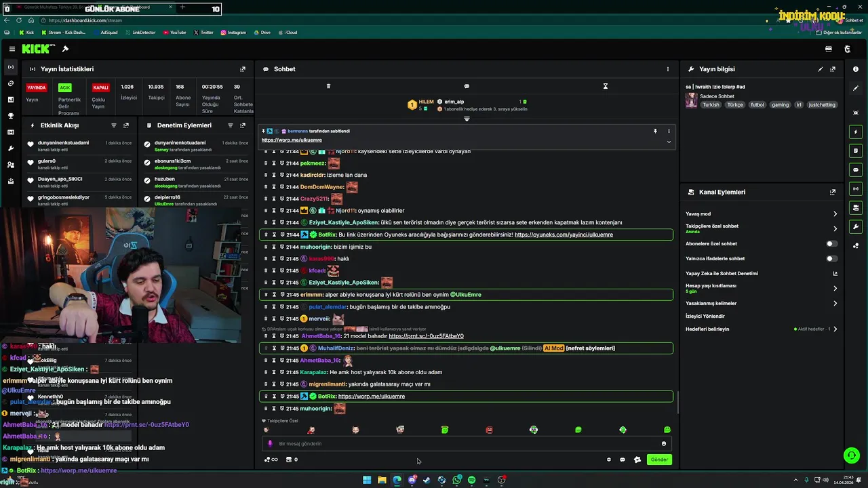Click the username Karapalaz in chat
Image resolution: width=868 pixels, height=488 pixels.
[313, 372]
